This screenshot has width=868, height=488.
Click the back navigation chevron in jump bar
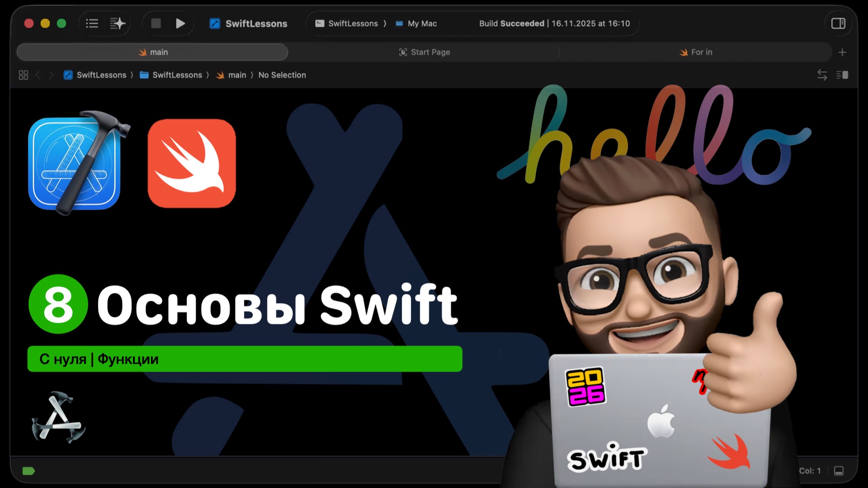click(x=38, y=75)
